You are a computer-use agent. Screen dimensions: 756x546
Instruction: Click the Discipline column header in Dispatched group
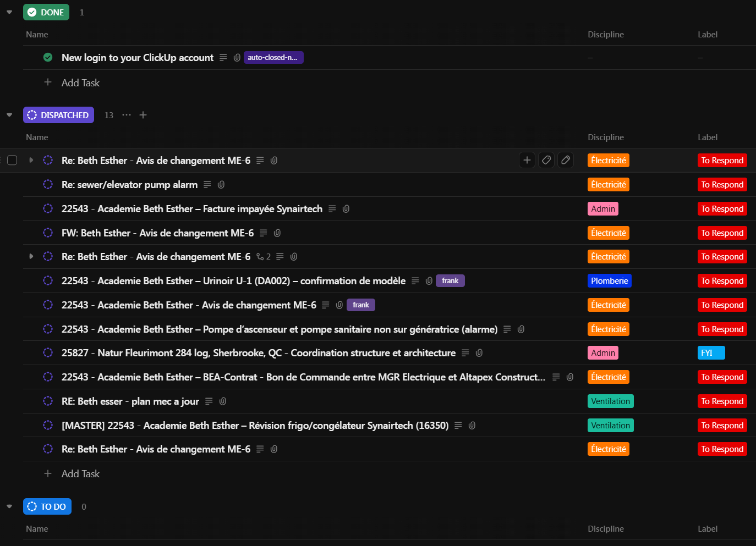coord(605,137)
